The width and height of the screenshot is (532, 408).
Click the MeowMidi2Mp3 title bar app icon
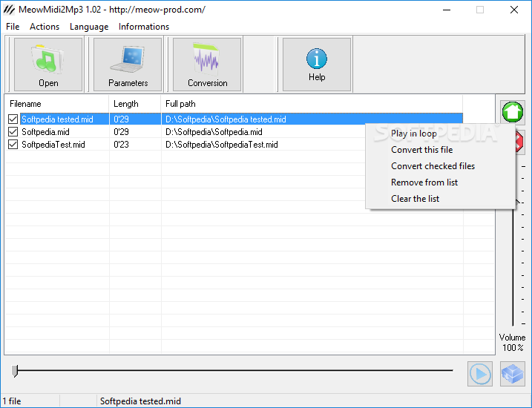[x=9, y=10]
